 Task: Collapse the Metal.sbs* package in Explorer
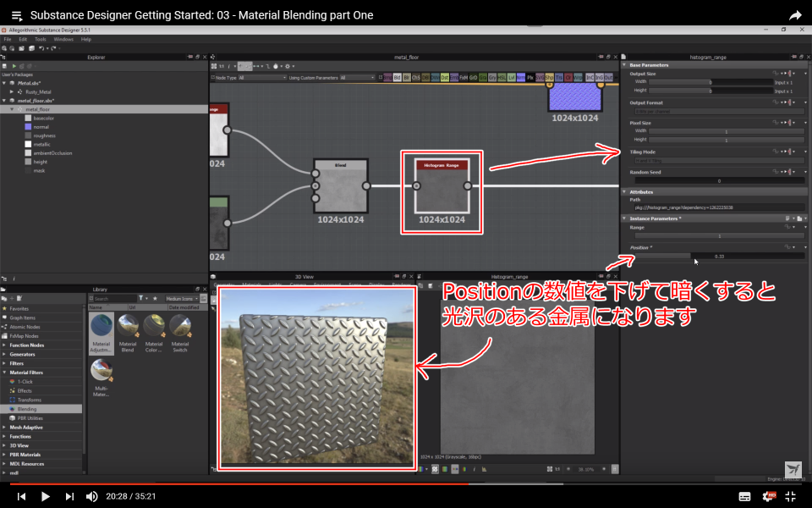pos(4,83)
